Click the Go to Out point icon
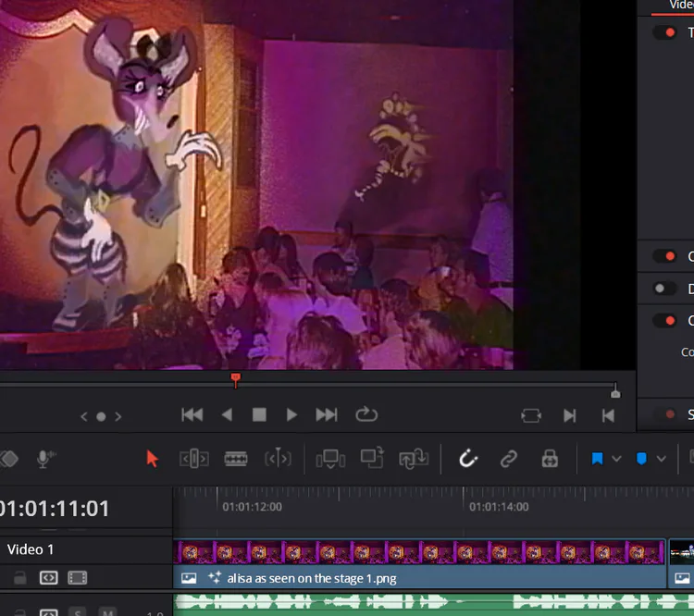 [x=608, y=416]
